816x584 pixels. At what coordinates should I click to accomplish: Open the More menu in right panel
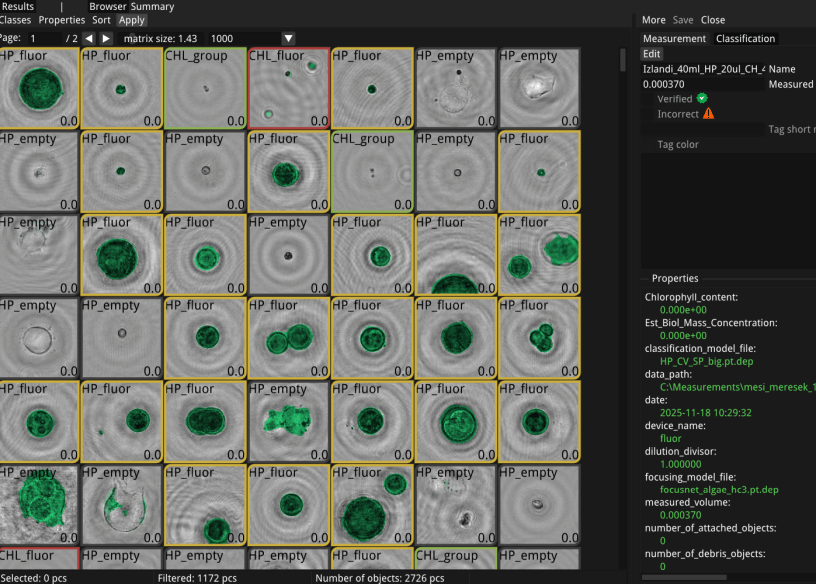point(653,20)
